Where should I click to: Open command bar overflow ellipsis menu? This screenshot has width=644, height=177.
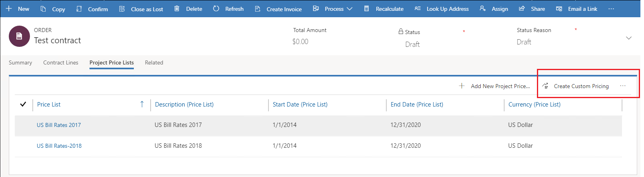(611, 9)
